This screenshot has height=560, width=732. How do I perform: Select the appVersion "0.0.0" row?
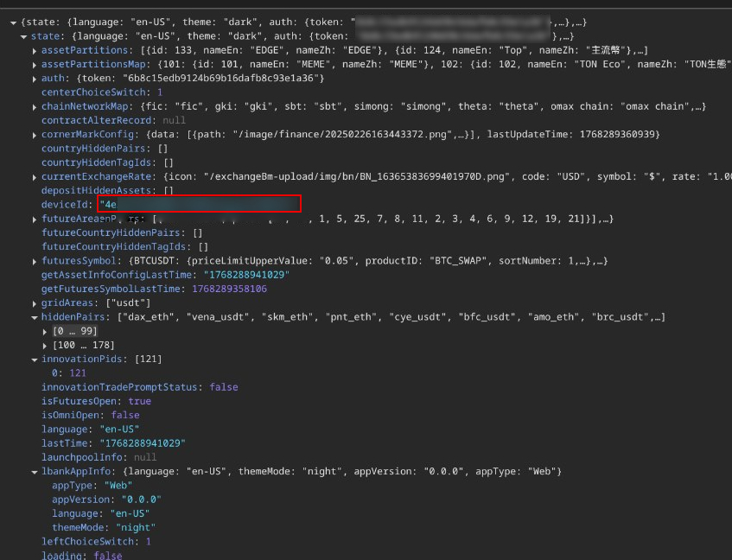coord(106,500)
